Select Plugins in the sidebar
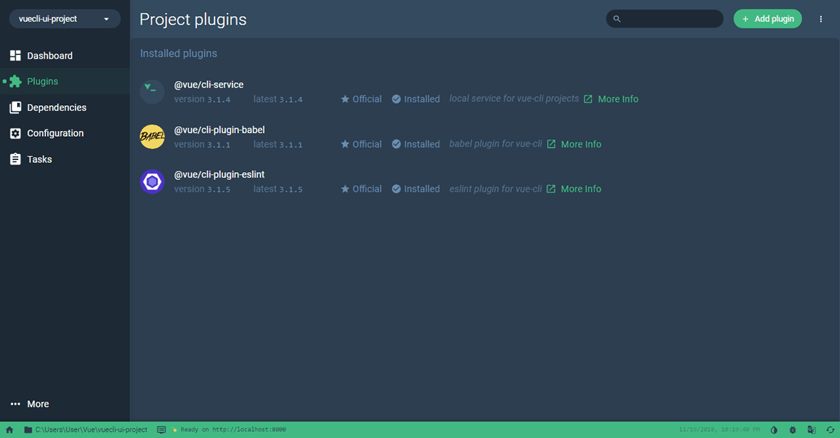The height and width of the screenshot is (438, 840). [65, 81]
